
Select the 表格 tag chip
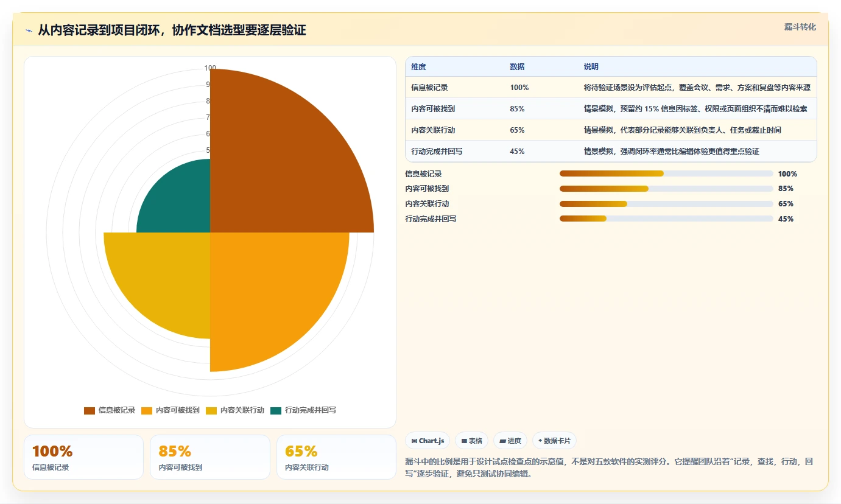(x=471, y=441)
